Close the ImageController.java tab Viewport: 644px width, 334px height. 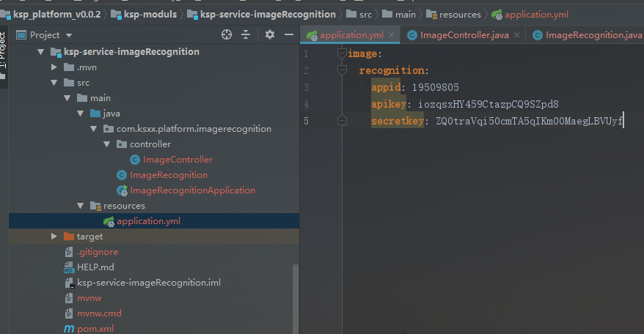[x=516, y=35]
